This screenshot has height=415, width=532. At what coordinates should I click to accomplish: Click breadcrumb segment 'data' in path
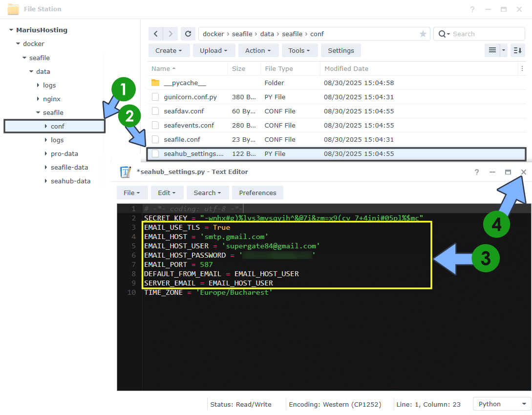tap(267, 34)
